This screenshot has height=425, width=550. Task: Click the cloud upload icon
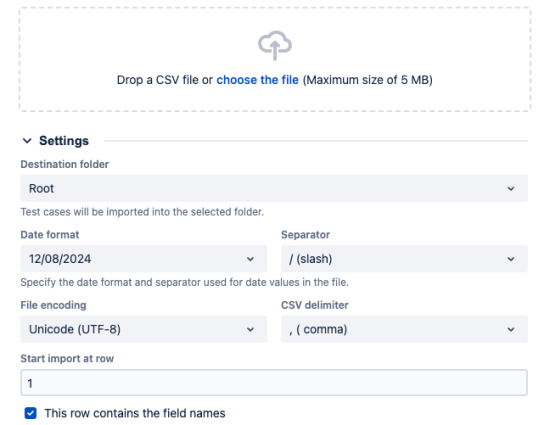[x=275, y=46]
